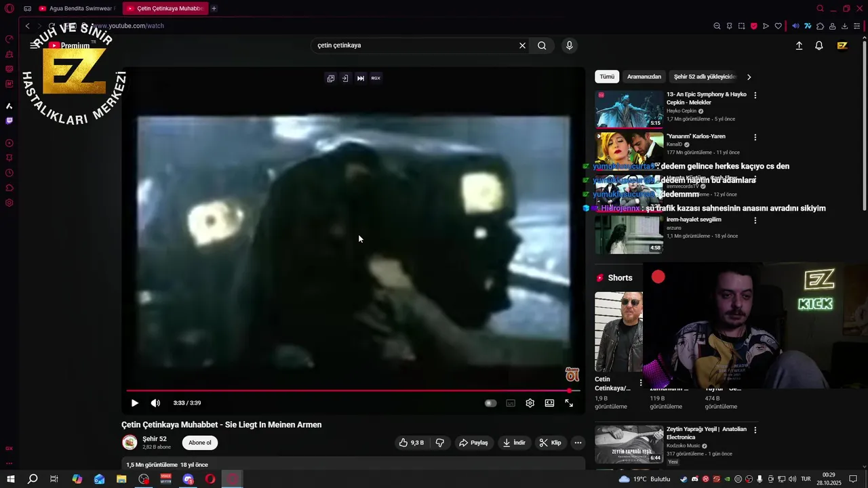
Task: Open File Explorer from taskbar
Action: pos(121,479)
